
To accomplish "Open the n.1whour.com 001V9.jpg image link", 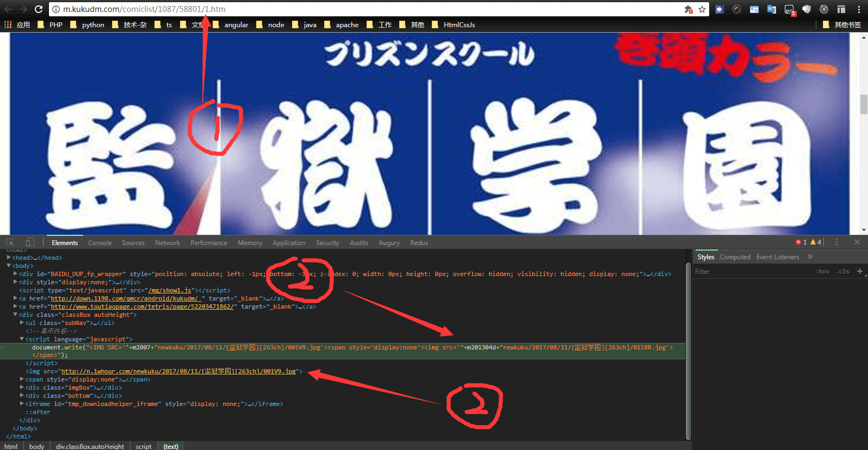I will [x=178, y=371].
